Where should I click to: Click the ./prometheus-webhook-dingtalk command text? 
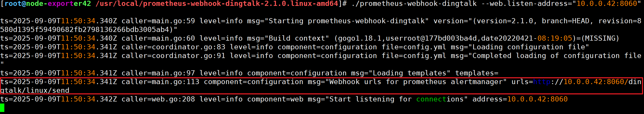coord(414,4)
